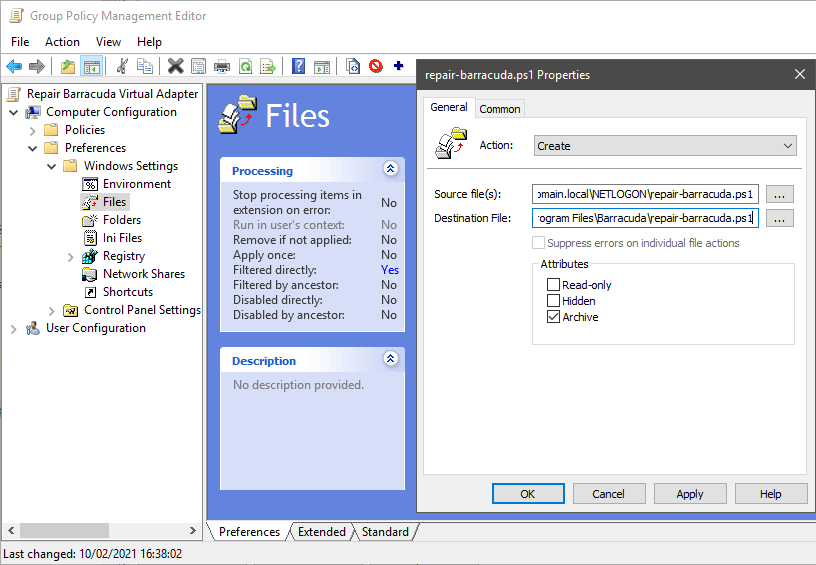
Task: Click the blue Help question mark icon
Action: (x=298, y=66)
